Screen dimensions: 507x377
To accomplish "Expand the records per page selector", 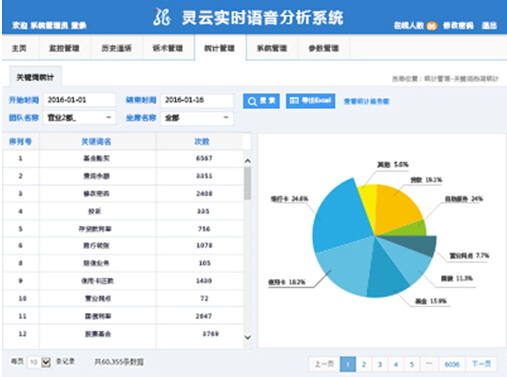I will click(46, 362).
